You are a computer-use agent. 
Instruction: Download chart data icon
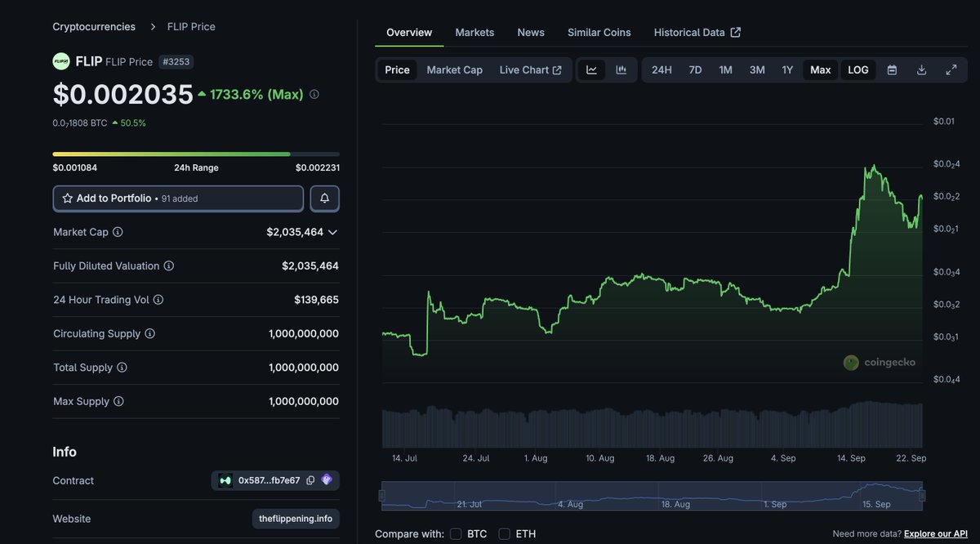pyautogui.click(x=921, y=70)
